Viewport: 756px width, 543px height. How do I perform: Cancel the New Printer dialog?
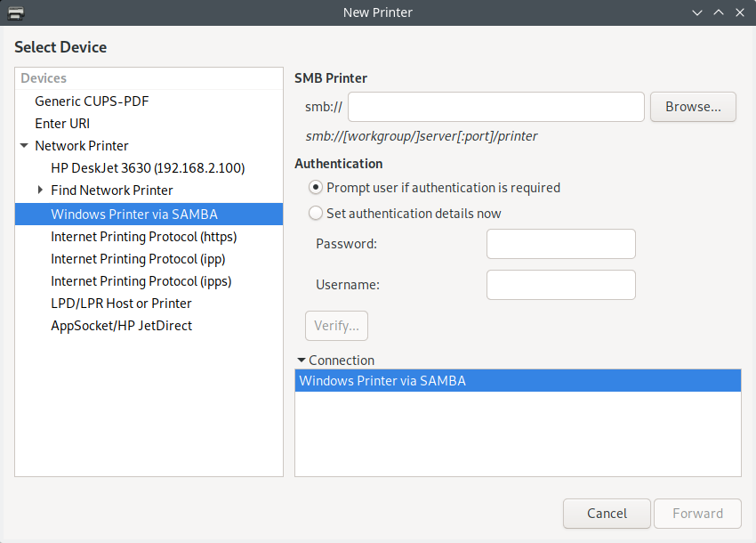click(607, 513)
